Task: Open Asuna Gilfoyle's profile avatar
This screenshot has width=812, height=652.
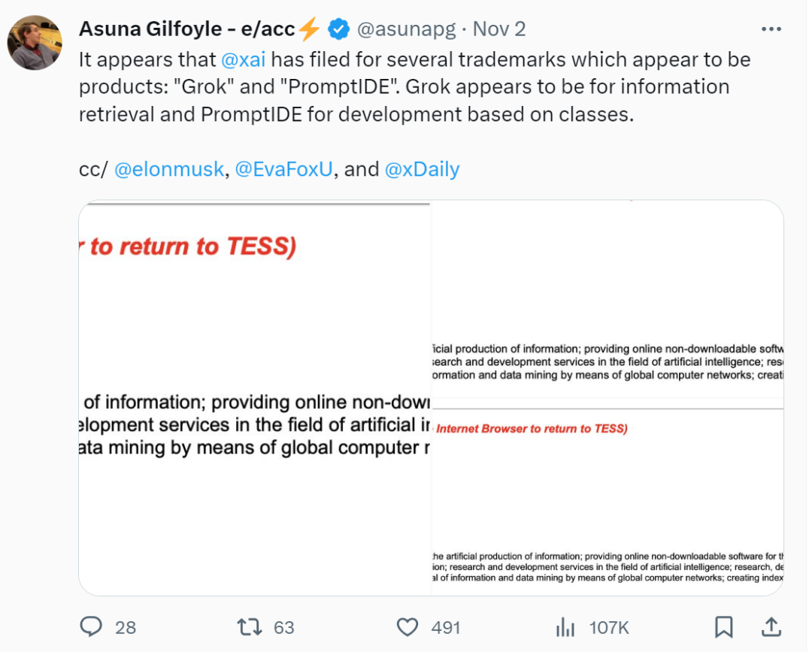Action: tap(35, 42)
